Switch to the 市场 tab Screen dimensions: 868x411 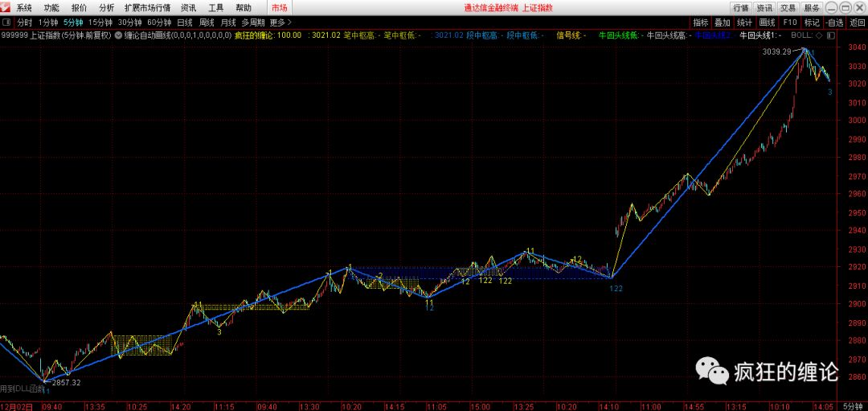(280, 8)
